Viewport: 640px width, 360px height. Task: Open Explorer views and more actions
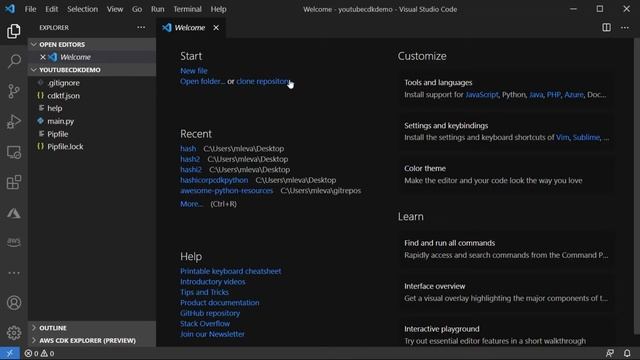141,27
